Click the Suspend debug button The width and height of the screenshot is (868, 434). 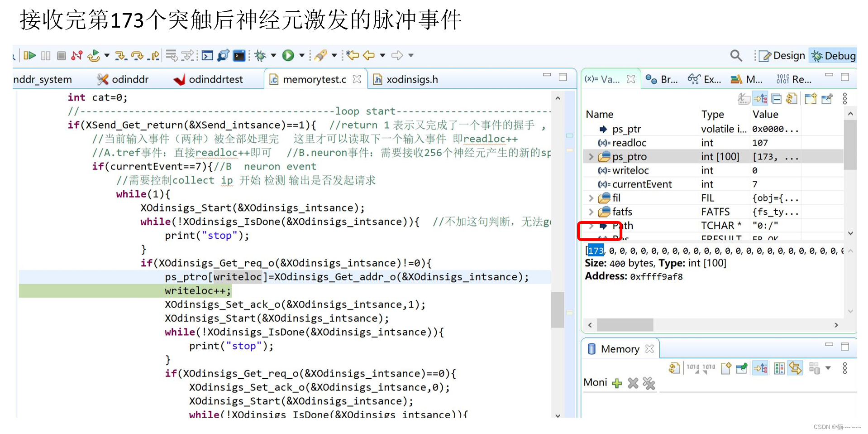(x=46, y=55)
